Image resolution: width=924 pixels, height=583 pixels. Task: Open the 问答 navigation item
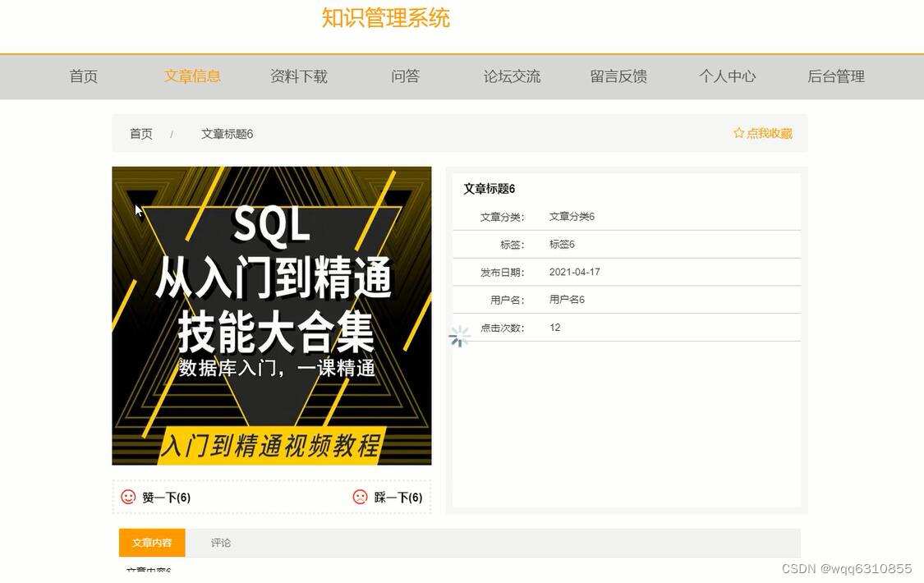(x=406, y=76)
